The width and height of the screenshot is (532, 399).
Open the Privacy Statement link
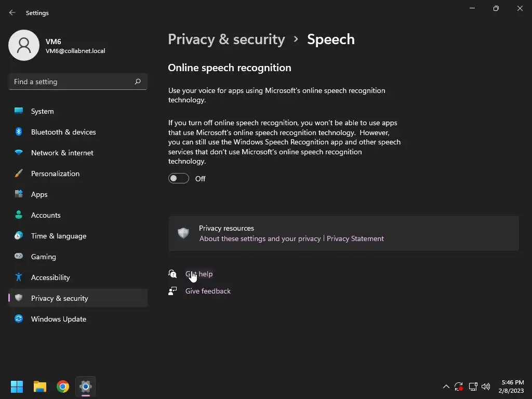pyautogui.click(x=355, y=238)
